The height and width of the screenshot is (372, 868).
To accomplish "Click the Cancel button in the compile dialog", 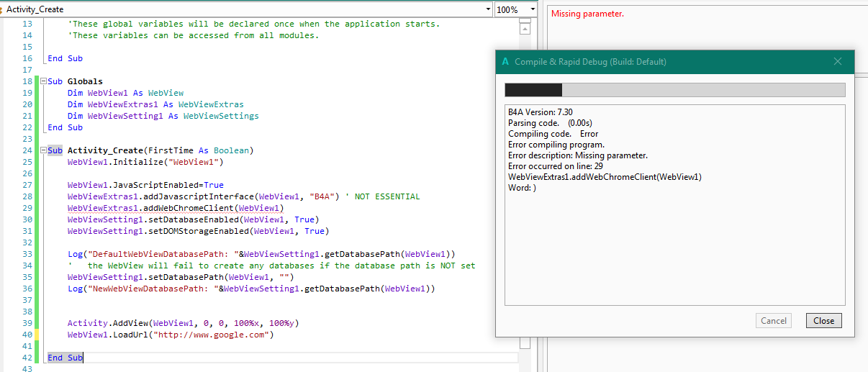I will 774,321.
